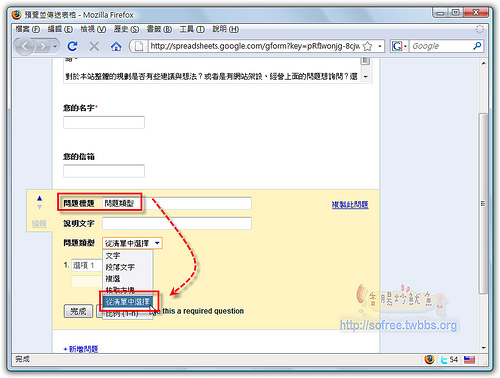The image size is (500, 378).
Task: Click the page scrollbar down arrow
Action: point(483,348)
